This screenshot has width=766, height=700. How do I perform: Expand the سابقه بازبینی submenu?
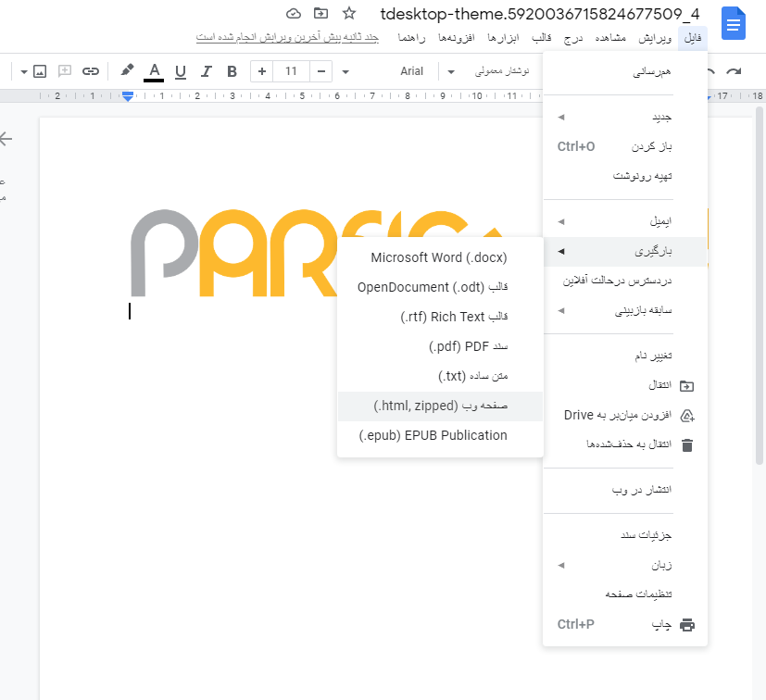pyautogui.click(x=625, y=311)
